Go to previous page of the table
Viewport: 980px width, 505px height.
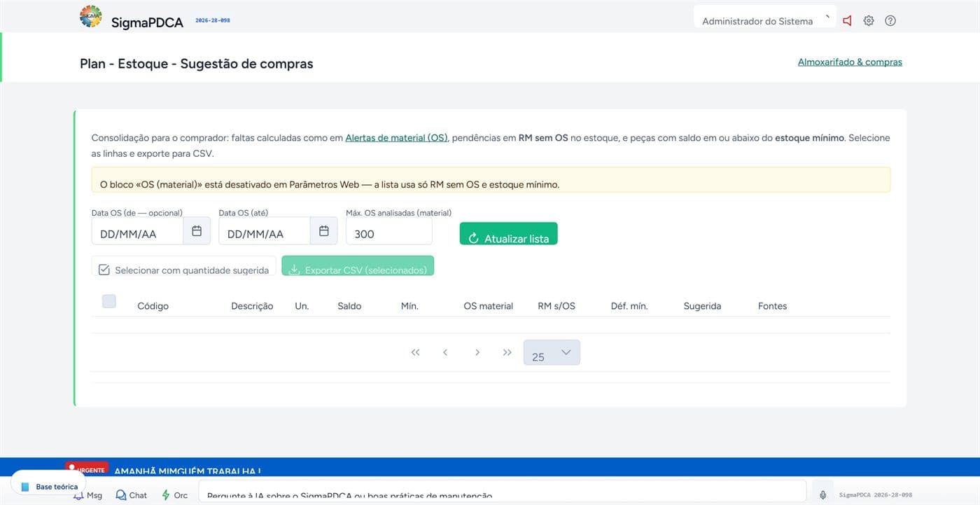coord(445,352)
